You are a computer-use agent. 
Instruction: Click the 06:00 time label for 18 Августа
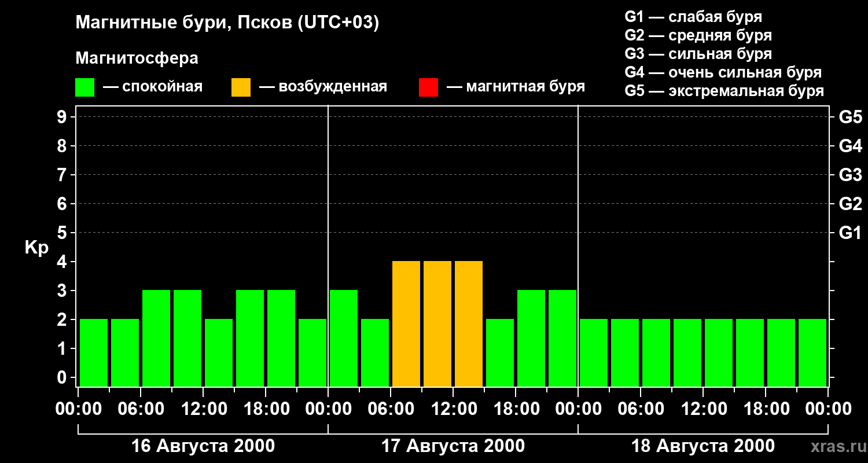click(x=641, y=409)
